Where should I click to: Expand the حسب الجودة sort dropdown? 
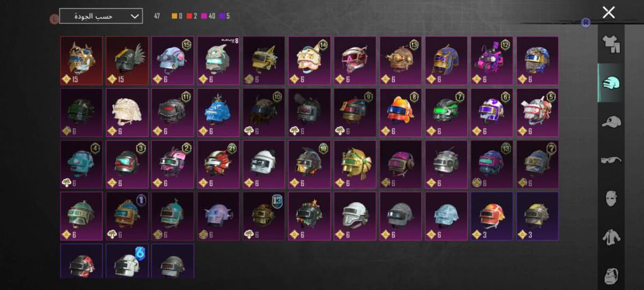click(x=101, y=16)
